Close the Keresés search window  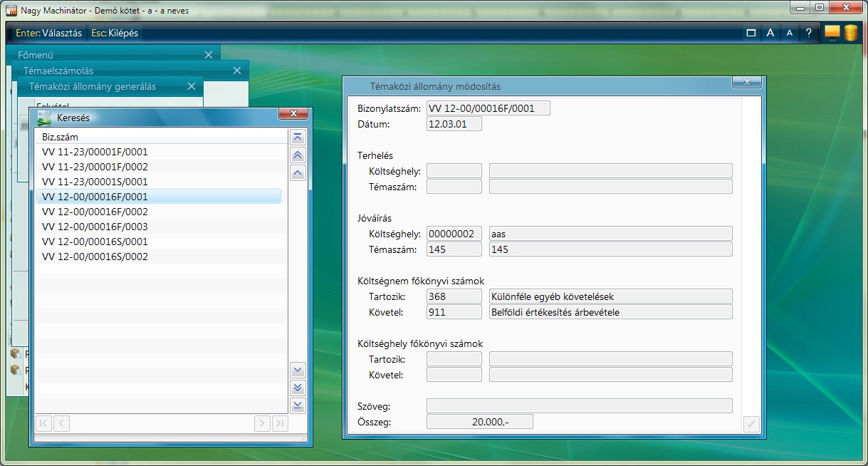(x=293, y=114)
